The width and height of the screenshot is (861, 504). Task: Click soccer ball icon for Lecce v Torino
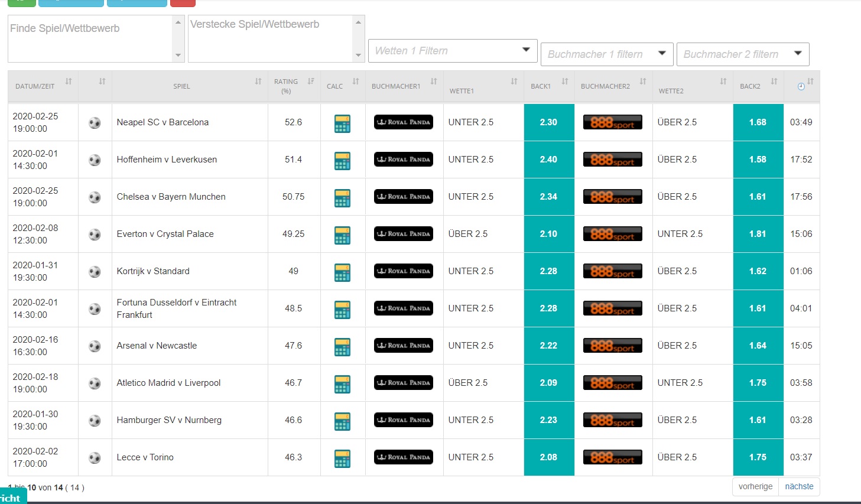pos(95,458)
